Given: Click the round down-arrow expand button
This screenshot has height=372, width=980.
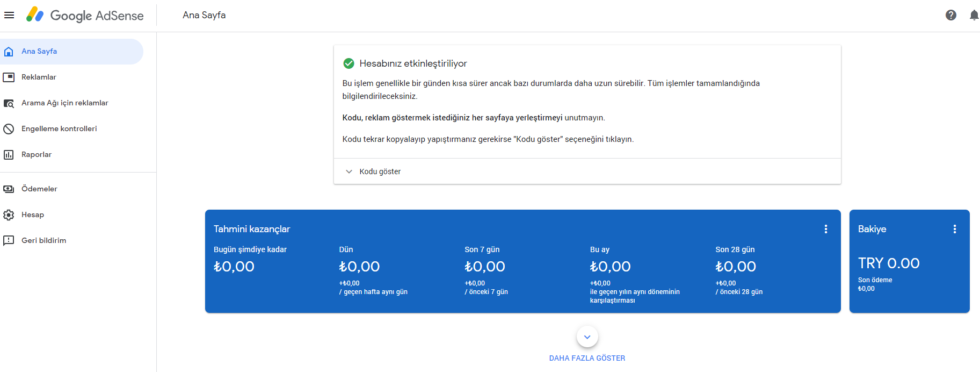Looking at the screenshot, I should point(587,337).
